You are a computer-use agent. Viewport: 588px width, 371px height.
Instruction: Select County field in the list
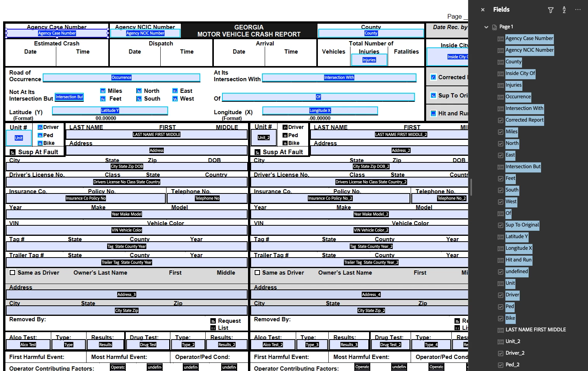tap(513, 62)
